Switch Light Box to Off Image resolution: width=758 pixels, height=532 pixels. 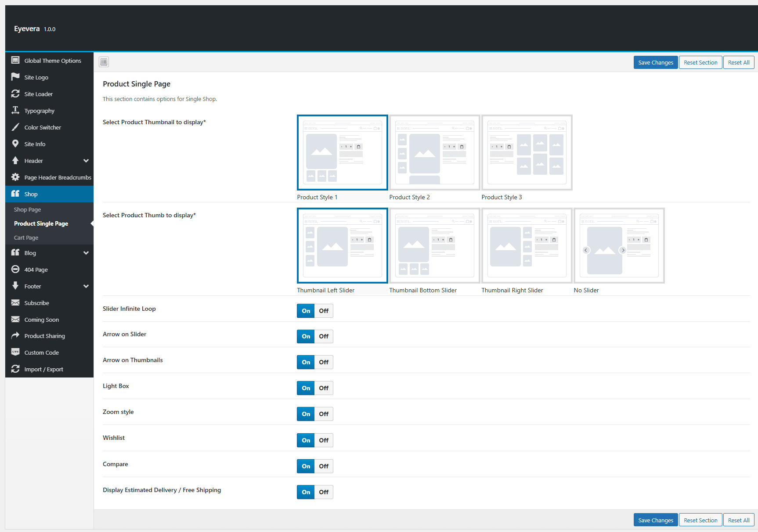click(x=324, y=388)
